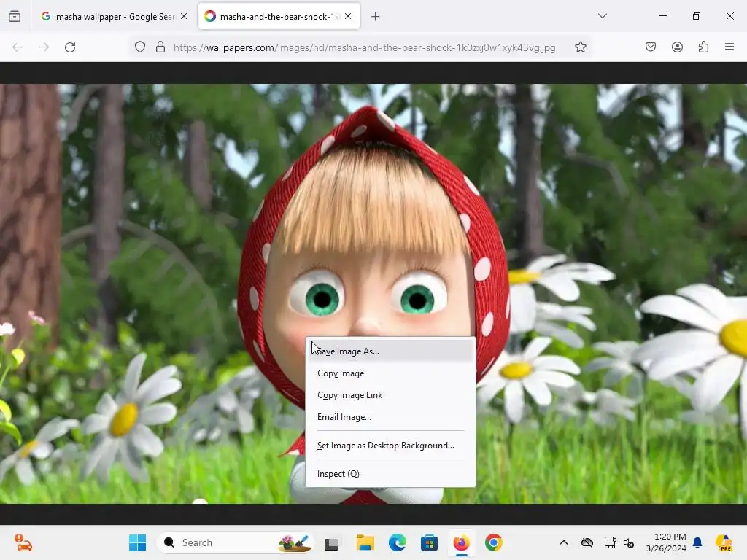Choose Save Image As from context menu
747x560 pixels.
coord(390,351)
